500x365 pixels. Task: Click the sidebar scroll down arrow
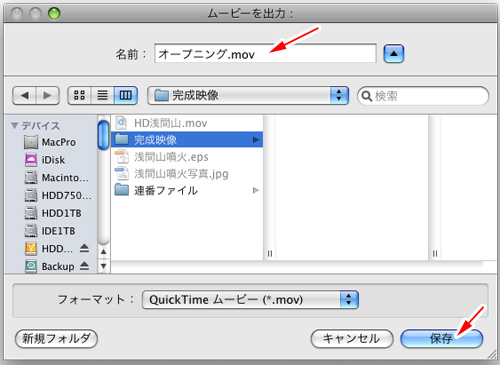click(x=104, y=266)
